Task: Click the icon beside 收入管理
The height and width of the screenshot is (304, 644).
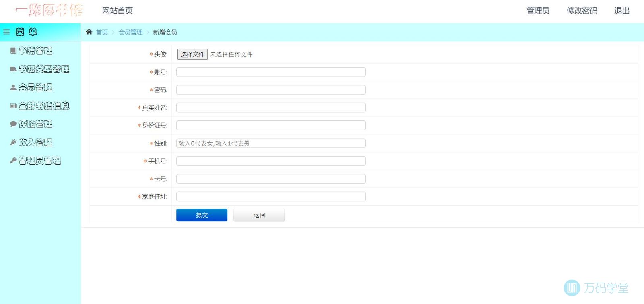Action: tap(13, 142)
